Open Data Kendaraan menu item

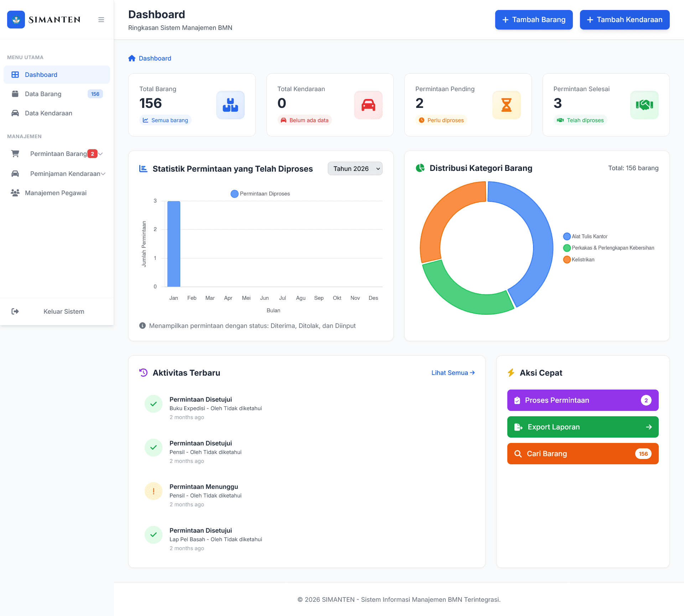[48, 113]
